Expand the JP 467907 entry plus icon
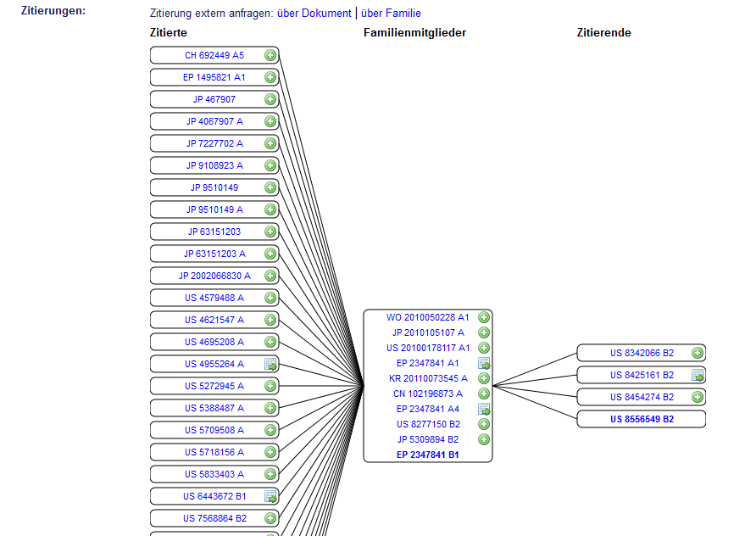This screenshot has height=536, width=756. [270, 99]
